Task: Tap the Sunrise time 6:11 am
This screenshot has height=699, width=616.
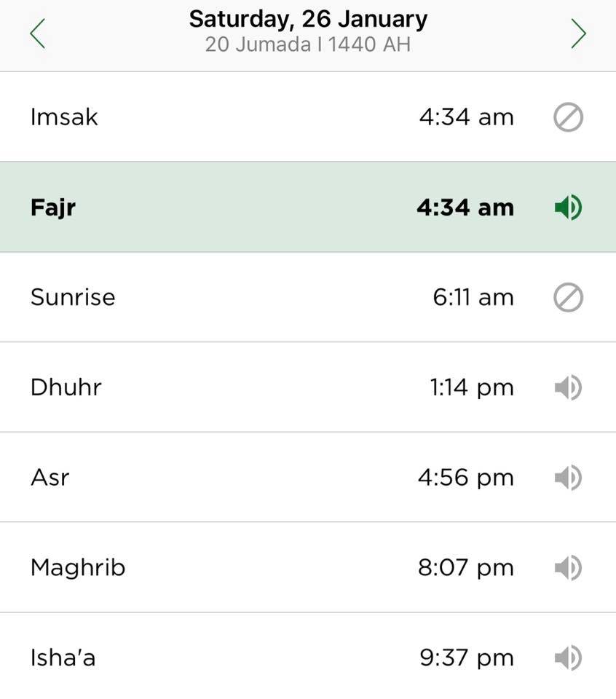Action: pyautogui.click(x=473, y=297)
